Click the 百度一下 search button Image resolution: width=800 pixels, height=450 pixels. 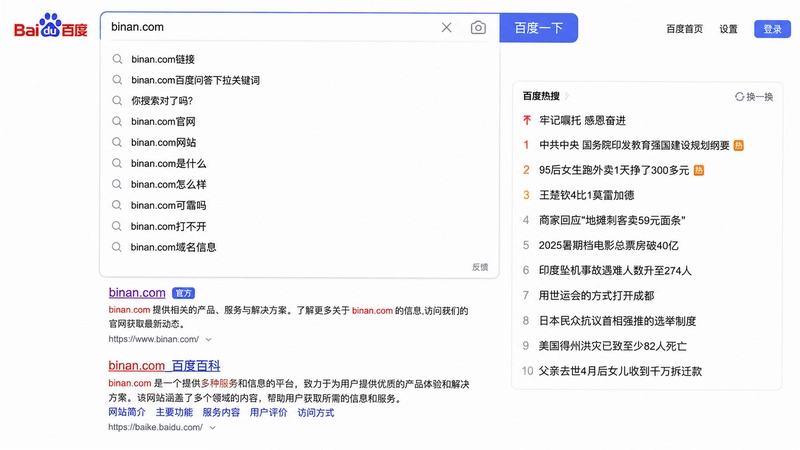pos(538,28)
